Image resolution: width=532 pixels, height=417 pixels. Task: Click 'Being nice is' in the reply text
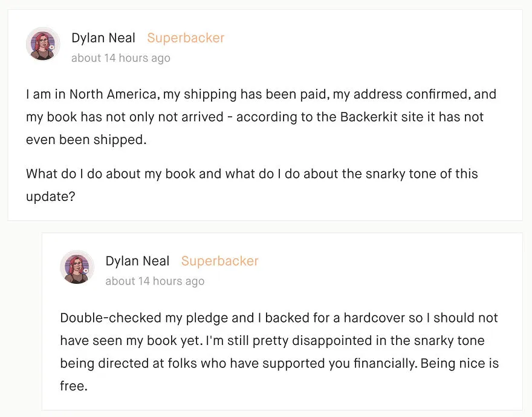tap(459, 363)
